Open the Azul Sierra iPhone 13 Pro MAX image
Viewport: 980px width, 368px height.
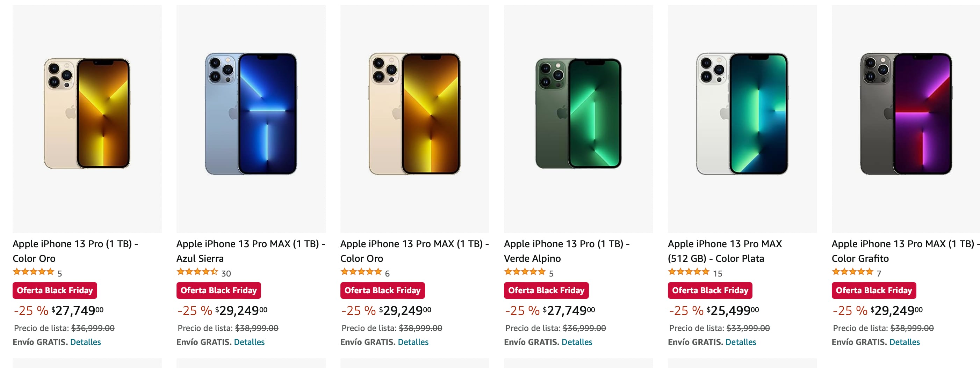(251, 113)
